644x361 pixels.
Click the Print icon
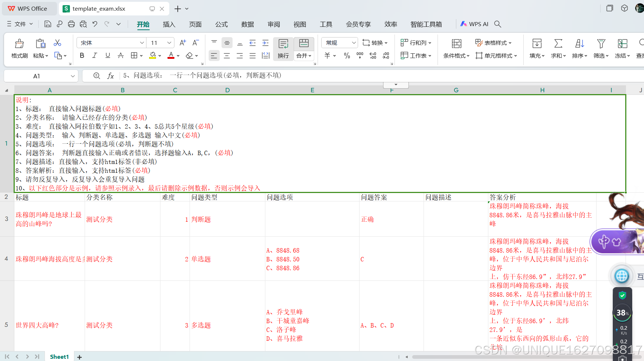[71, 24]
